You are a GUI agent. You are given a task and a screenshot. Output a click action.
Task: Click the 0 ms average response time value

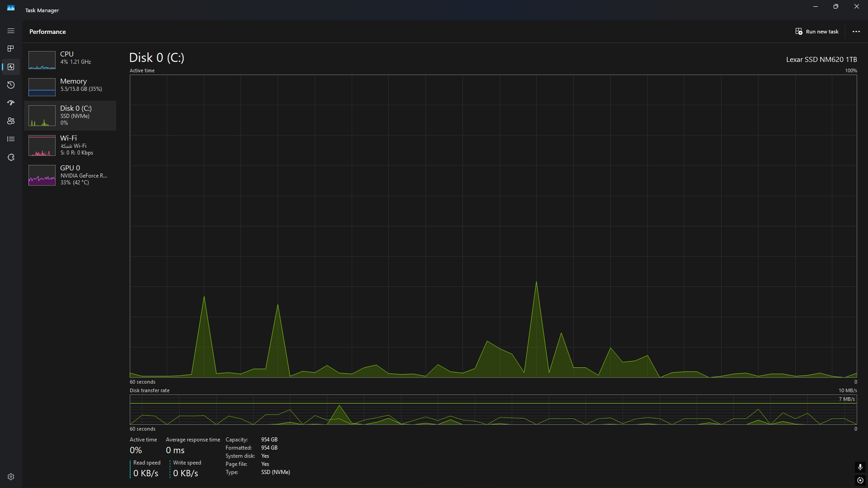(175, 450)
